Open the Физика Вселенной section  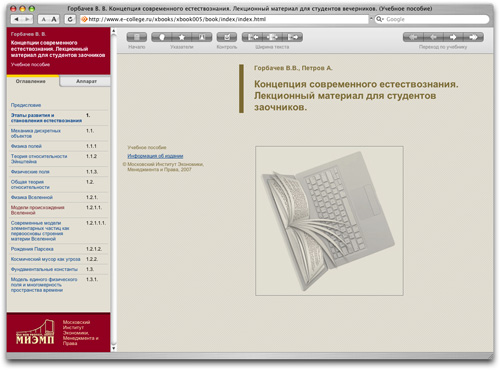coord(32,197)
